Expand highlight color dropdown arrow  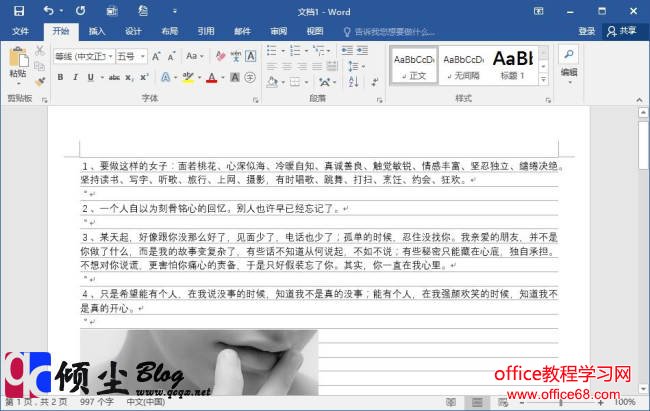[x=199, y=78]
